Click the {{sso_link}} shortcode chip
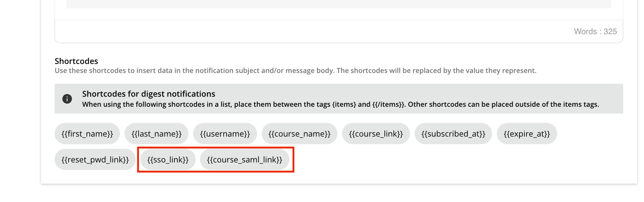 [x=168, y=160]
